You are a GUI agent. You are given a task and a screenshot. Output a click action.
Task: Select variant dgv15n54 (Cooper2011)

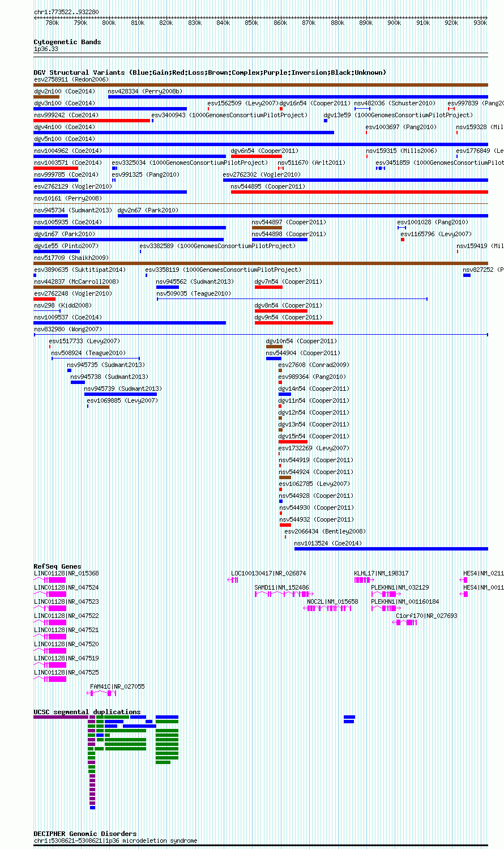314,436
